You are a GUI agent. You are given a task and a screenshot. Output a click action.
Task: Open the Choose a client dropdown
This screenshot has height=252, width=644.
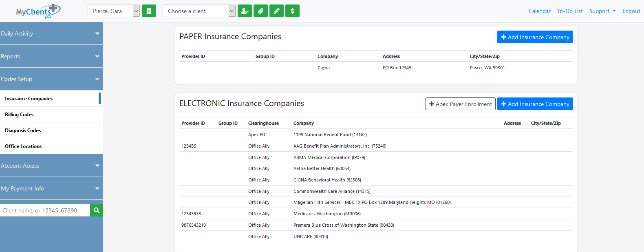point(199,11)
